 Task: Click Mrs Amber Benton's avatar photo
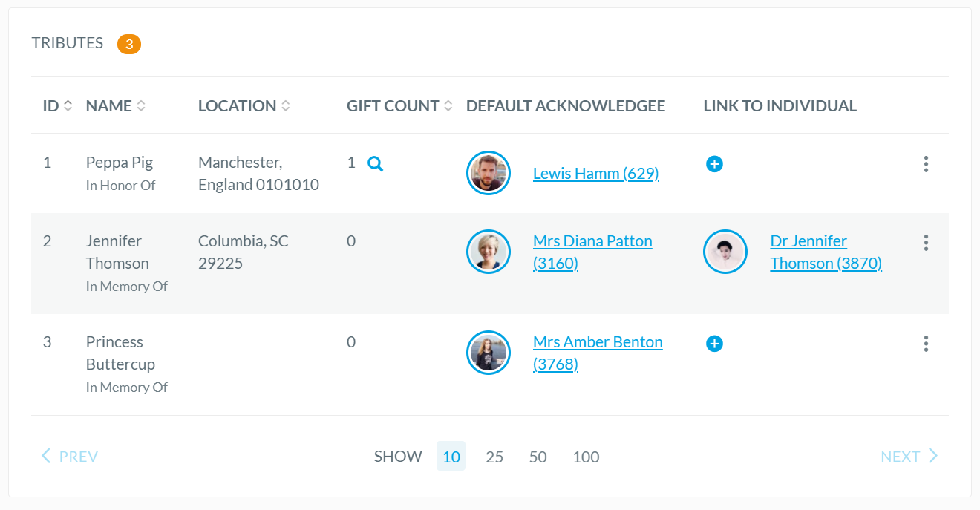tap(489, 353)
